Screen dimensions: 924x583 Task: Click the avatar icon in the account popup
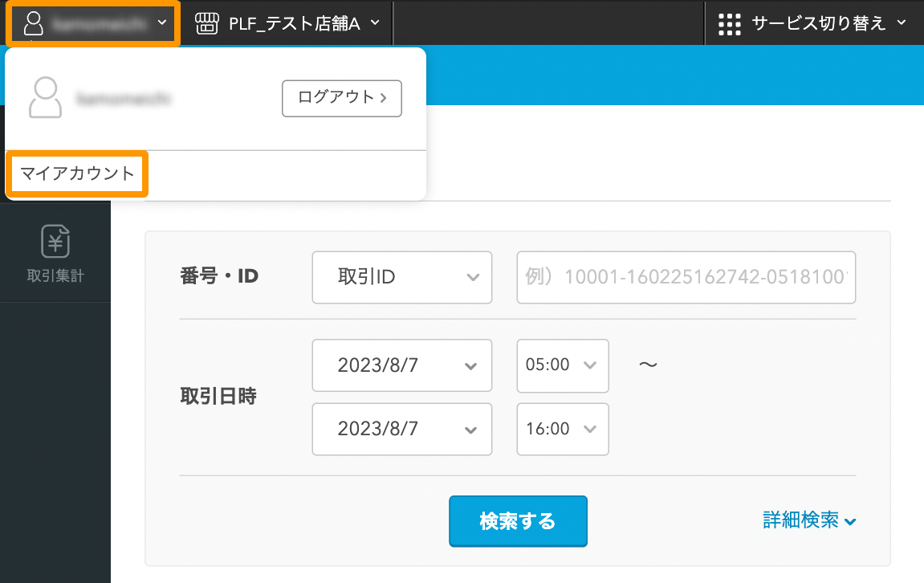[x=46, y=97]
